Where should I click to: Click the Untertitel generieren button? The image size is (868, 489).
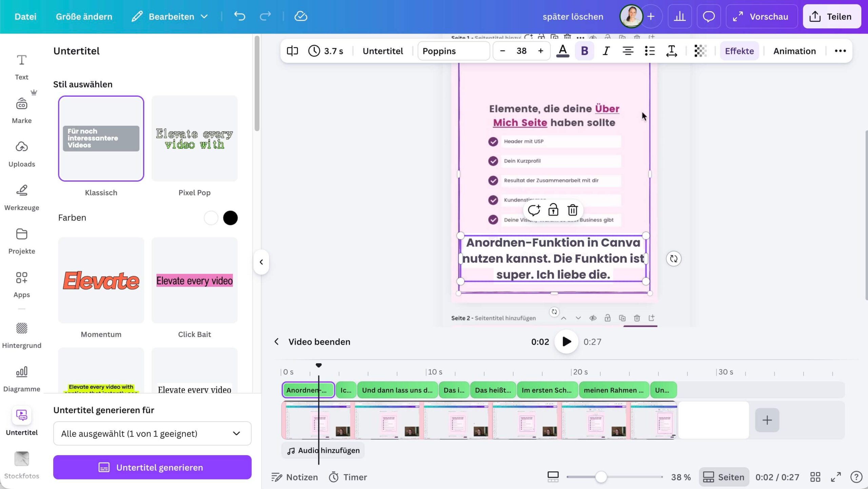coord(152,467)
